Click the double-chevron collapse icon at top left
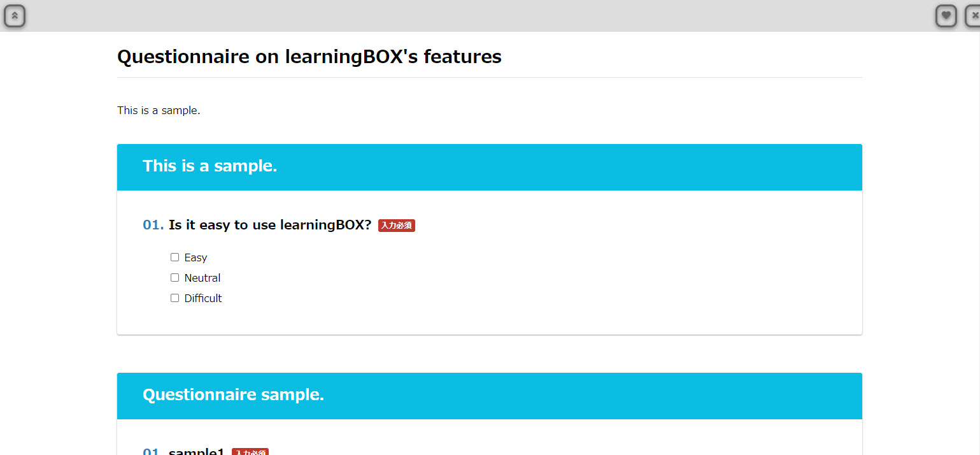The width and height of the screenshot is (980, 455). pos(15,16)
